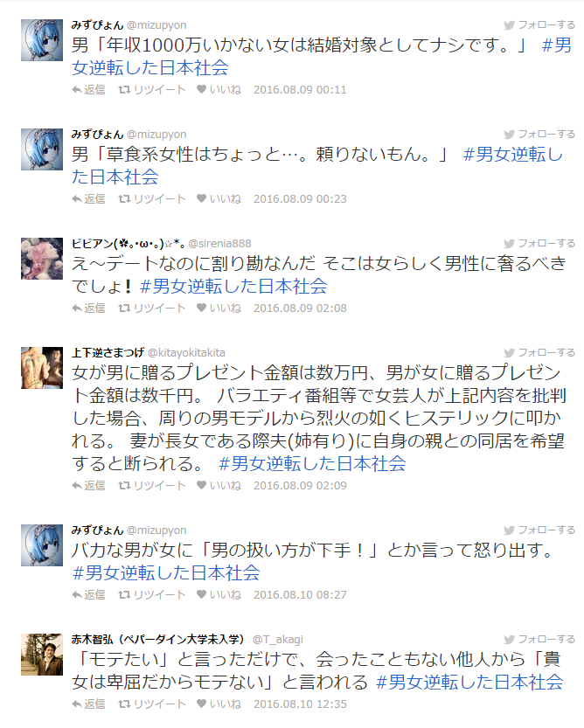
Task: Retweet the T_akagi tweet
Action: click(152, 704)
